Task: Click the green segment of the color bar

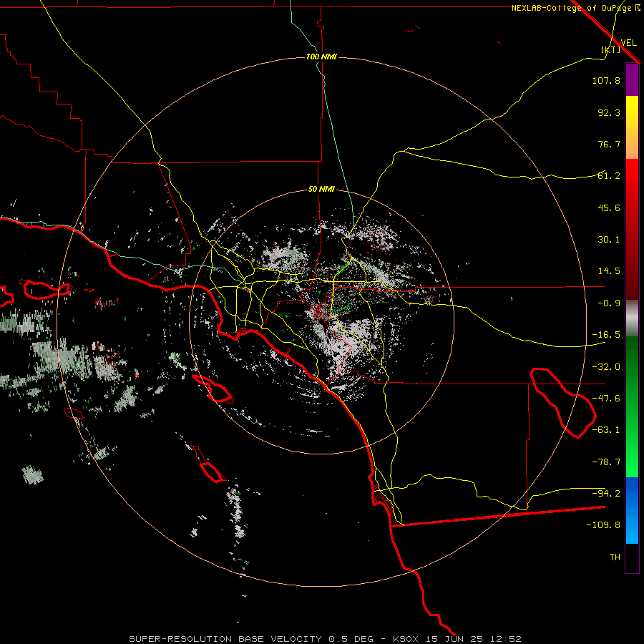Action: (x=632, y=406)
